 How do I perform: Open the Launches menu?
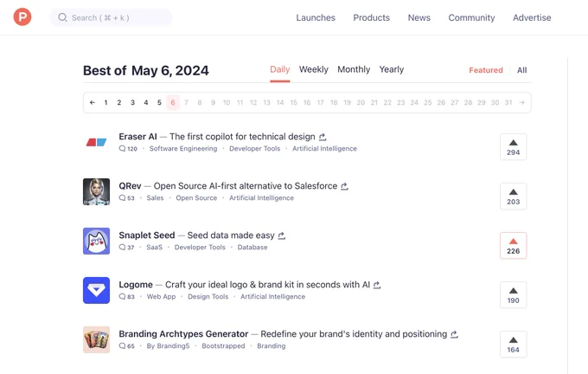(316, 17)
